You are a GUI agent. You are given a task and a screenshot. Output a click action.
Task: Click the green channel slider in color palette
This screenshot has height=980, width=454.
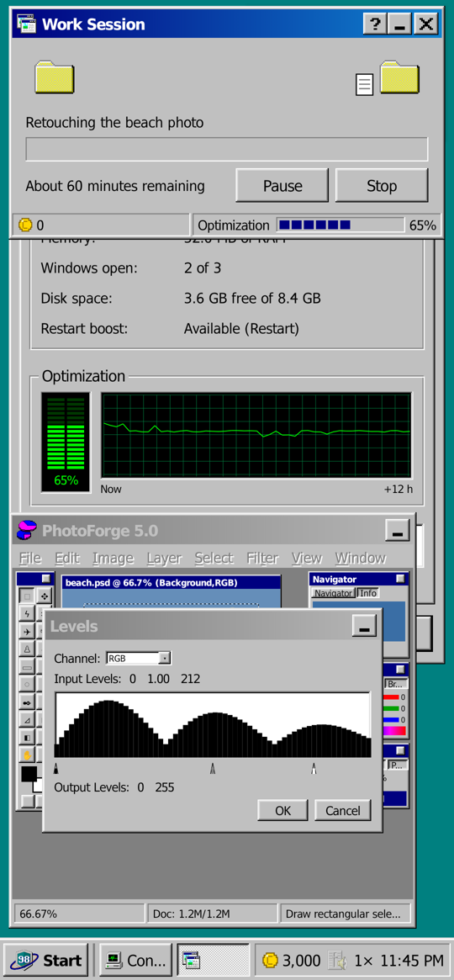click(x=391, y=709)
